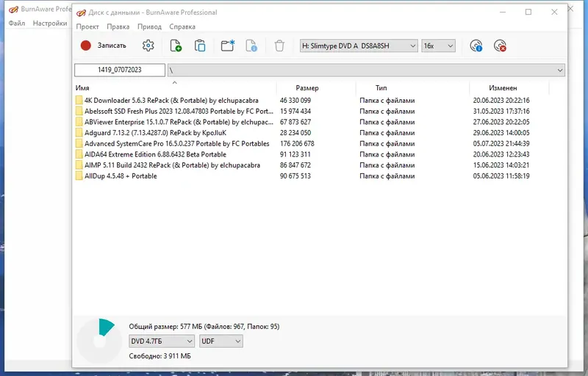Click the disc label field 1419_07072023
Screen dimensions: 588x376
coord(120,70)
